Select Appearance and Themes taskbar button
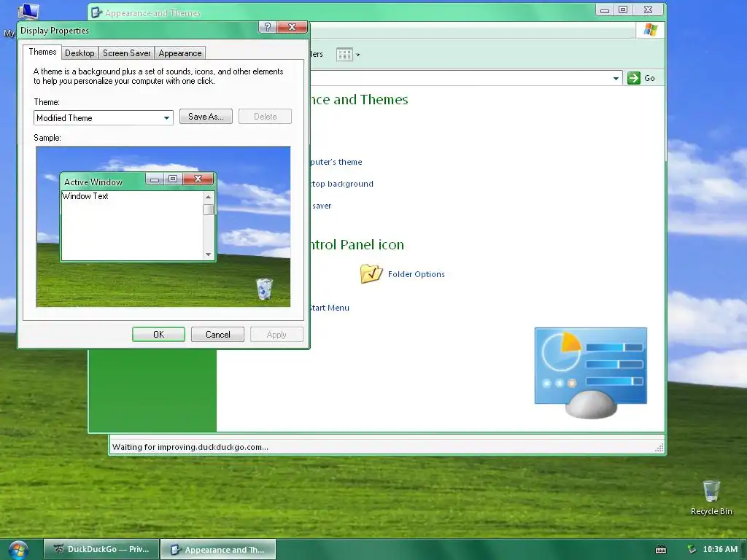The width and height of the screenshot is (747, 560). 218,549
